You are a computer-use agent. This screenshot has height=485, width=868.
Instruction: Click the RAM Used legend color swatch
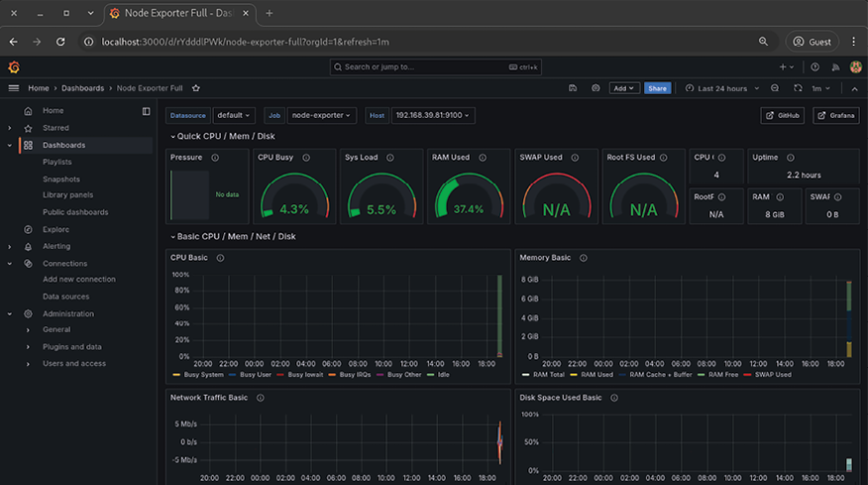pos(575,375)
